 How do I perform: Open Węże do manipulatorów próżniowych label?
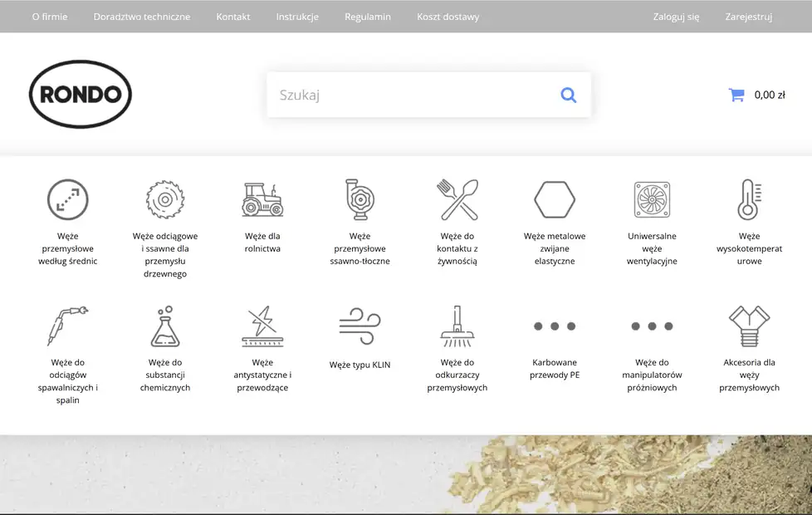click(652, 375)
